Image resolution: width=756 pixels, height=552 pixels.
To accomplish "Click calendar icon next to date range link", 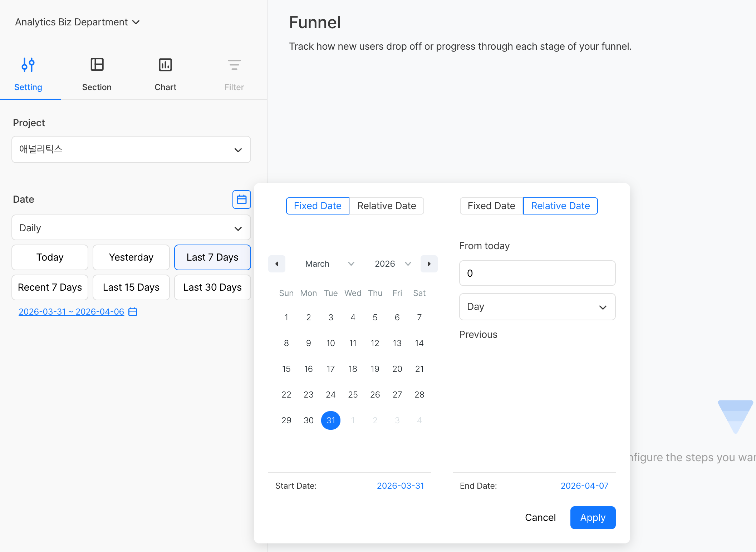I will (x=133, y=312).
